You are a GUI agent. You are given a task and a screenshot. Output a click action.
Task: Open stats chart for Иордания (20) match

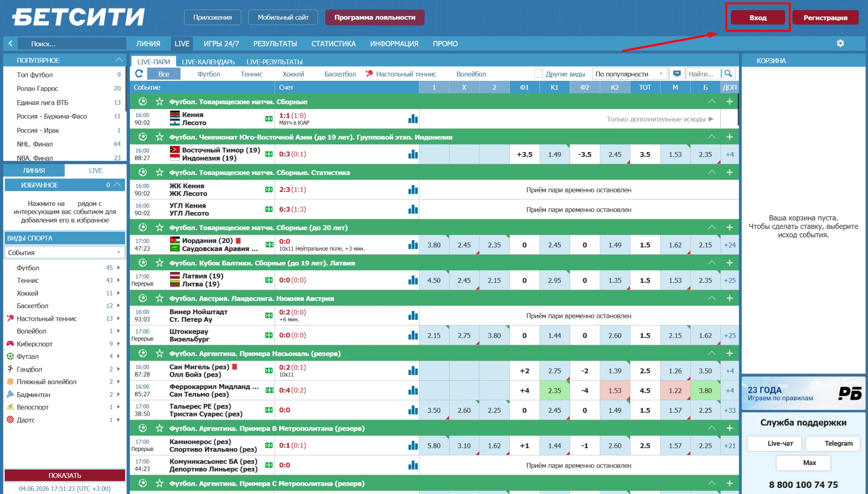tap(413, 245)
